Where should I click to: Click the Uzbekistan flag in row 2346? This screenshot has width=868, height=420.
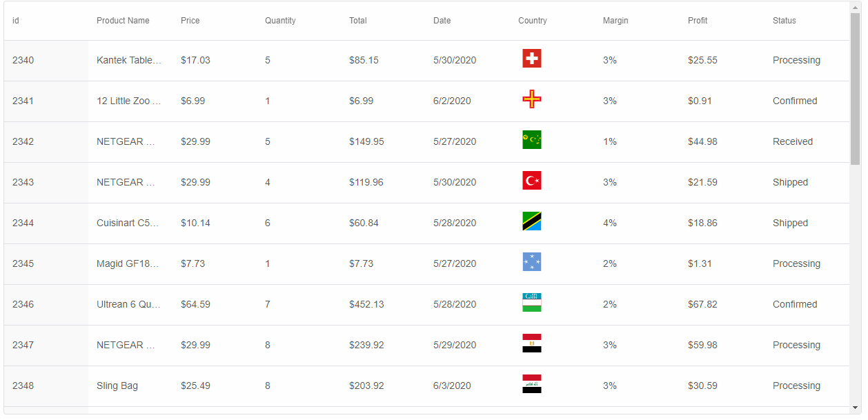click(x=531, y=303)
